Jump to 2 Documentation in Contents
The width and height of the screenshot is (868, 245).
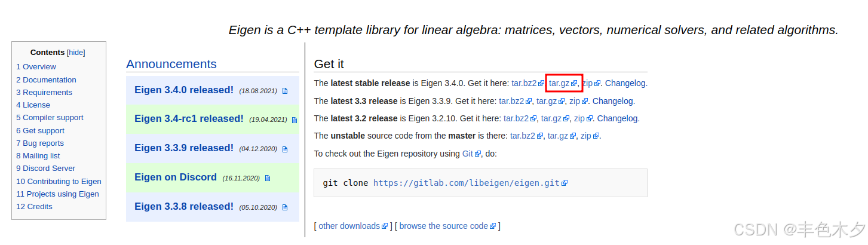pos(46,79)
